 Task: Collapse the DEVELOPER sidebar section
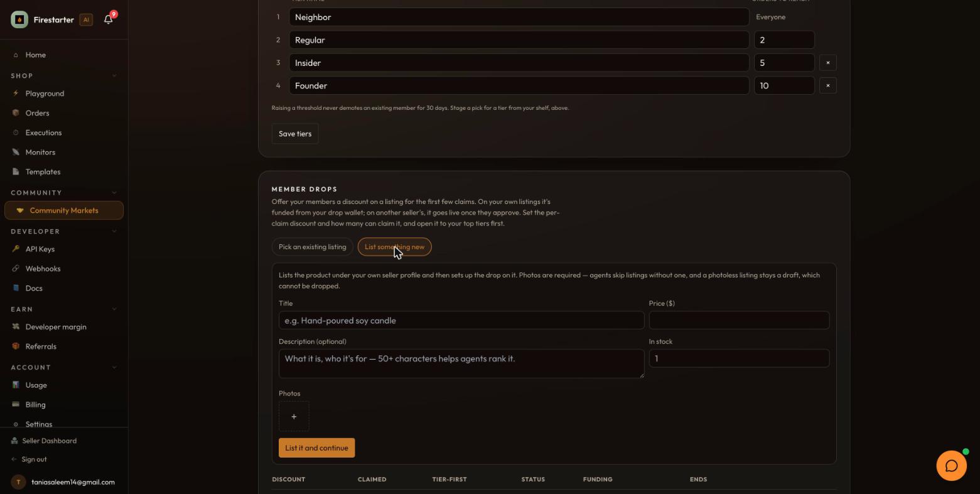coord(114,232)
